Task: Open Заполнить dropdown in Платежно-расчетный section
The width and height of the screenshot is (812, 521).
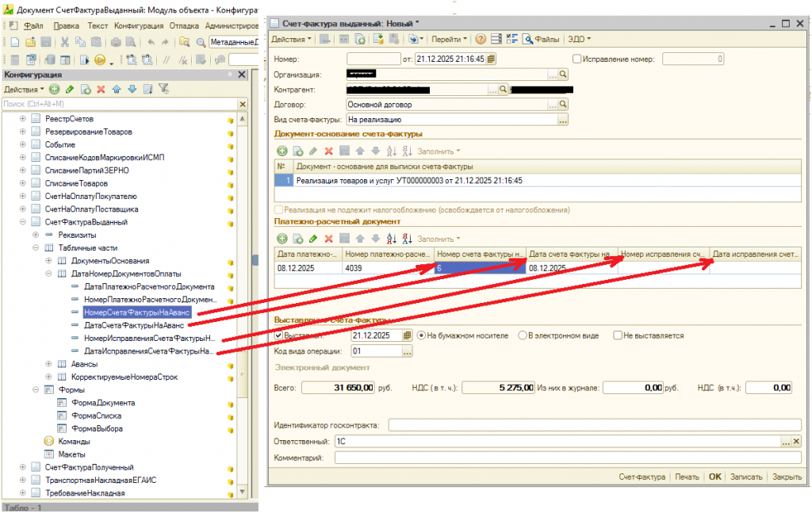Action: coord(439,239)
